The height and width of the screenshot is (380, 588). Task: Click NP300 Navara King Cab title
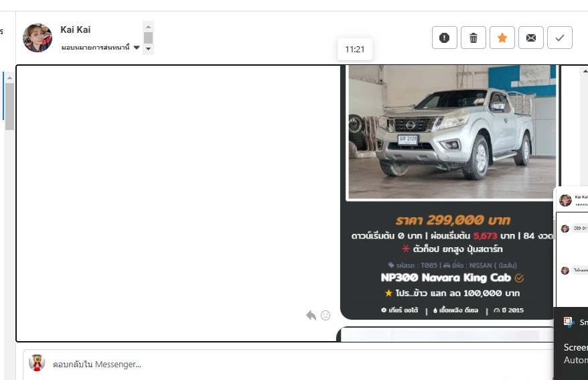pyautogui.click(x=446, y=277)
